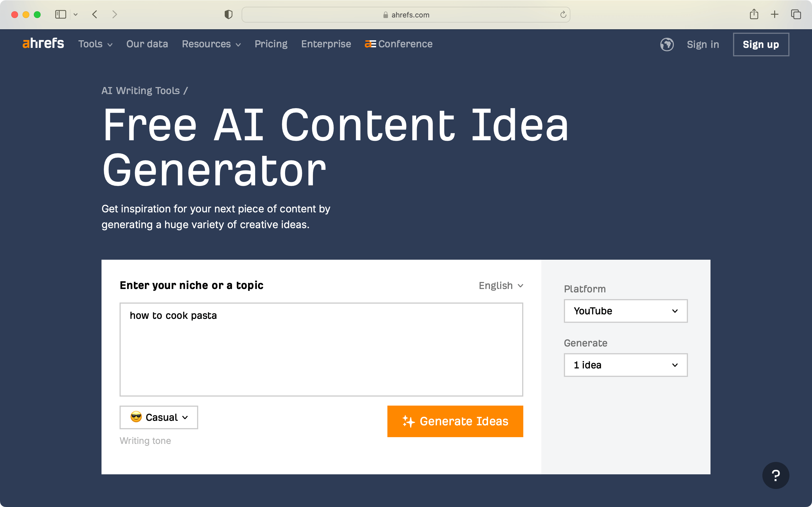Expand the writing tone selector
The height and width of the screenshot is (507, 812).
pyautogui.click(x=158, y=417)
